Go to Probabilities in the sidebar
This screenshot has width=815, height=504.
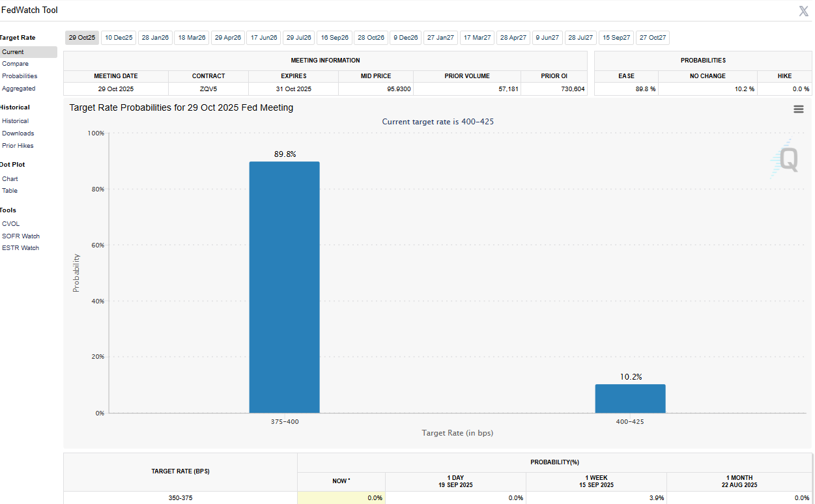click(20, 76)
